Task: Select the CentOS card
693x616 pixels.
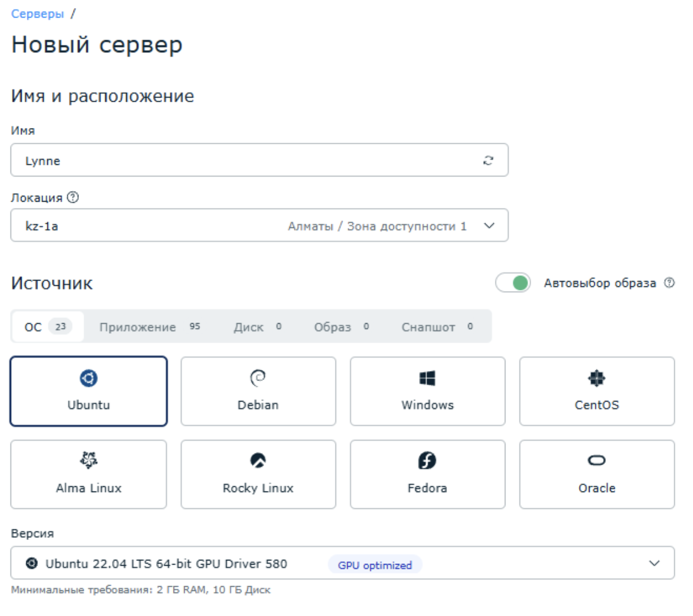Action: [x=597, y=392]
